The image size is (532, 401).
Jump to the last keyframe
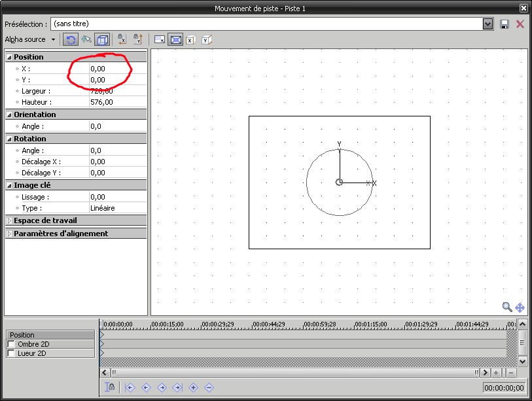[178, 387]
